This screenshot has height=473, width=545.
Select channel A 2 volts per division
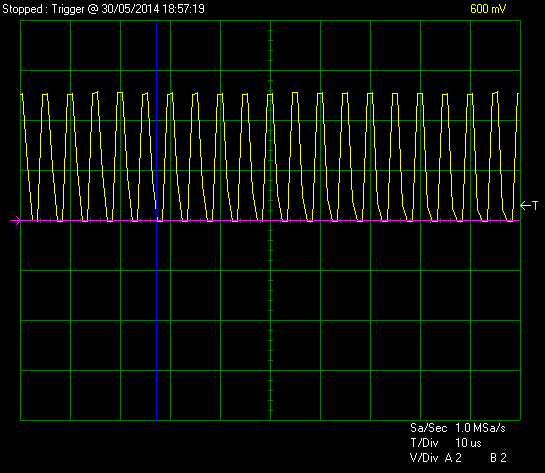(453, 458)
